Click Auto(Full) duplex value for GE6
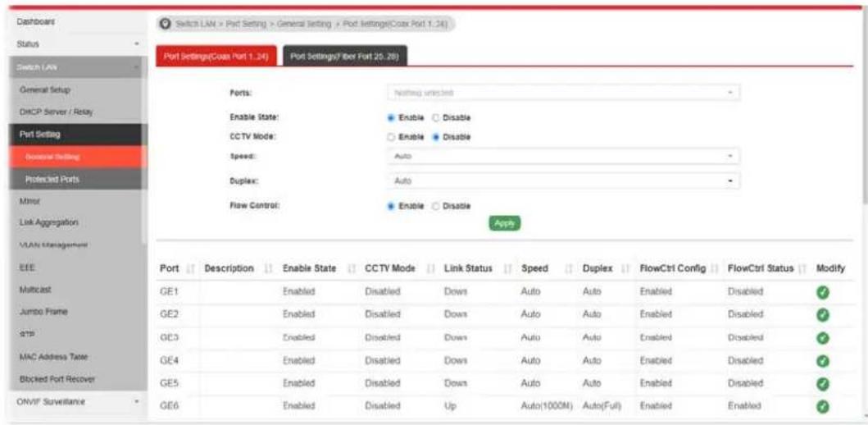The width and height of the screenshot is (868, 425). (x=602, y=407)
